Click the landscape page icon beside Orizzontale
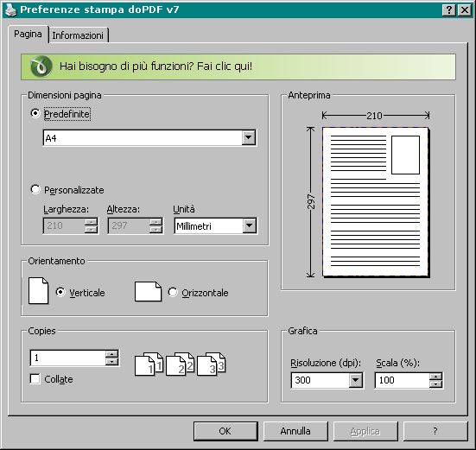The image size is (476, 450). [x=148, y=292]
